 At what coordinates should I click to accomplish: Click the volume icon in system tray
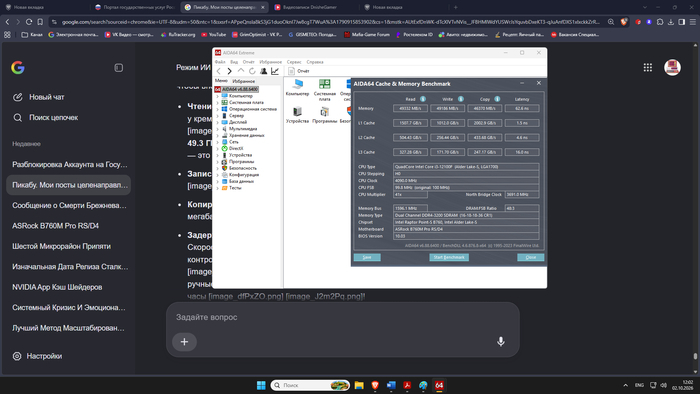pos(663,385)
